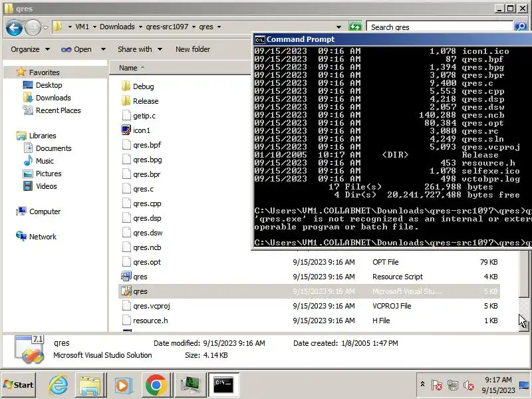Screen dimensions: 532x399
Task: Select Recent Places in the navigation pane
Action: click(x=58, y=110)
